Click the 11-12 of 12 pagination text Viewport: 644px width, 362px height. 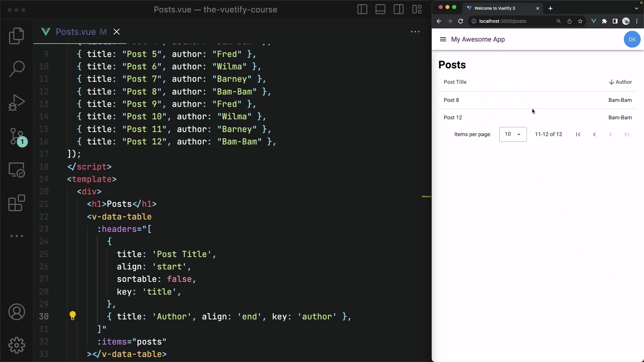(548, 134)
